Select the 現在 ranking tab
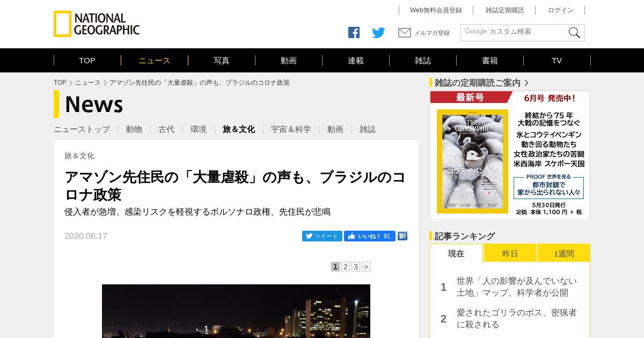644x338 pixels. [x=456, y=253]
